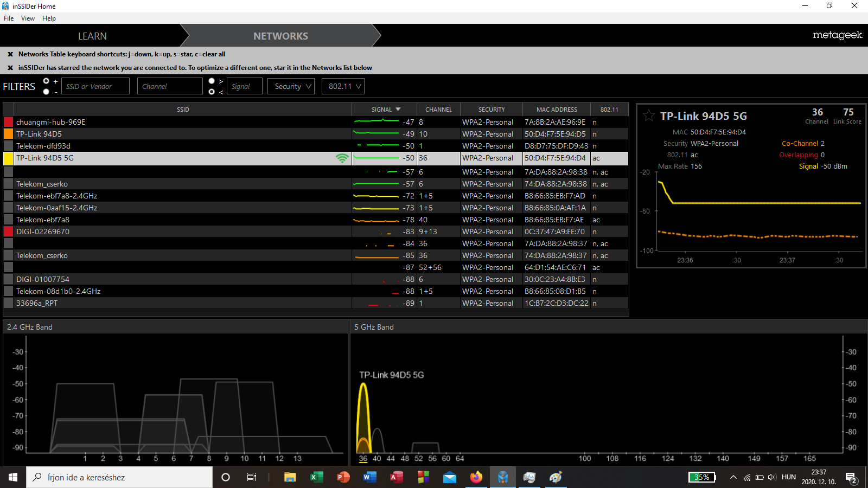
Task: Toggle star box for 33696a_RPT
Action: click(x=8, y=303)
